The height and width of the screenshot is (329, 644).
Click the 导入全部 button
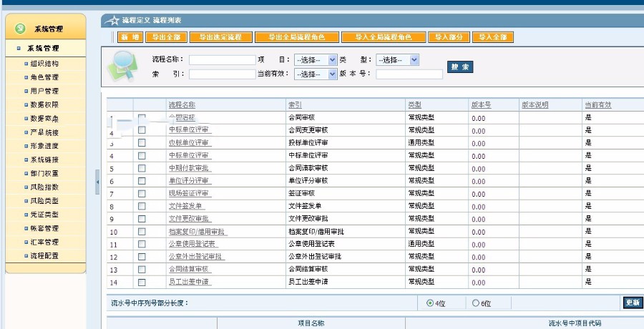493,37
